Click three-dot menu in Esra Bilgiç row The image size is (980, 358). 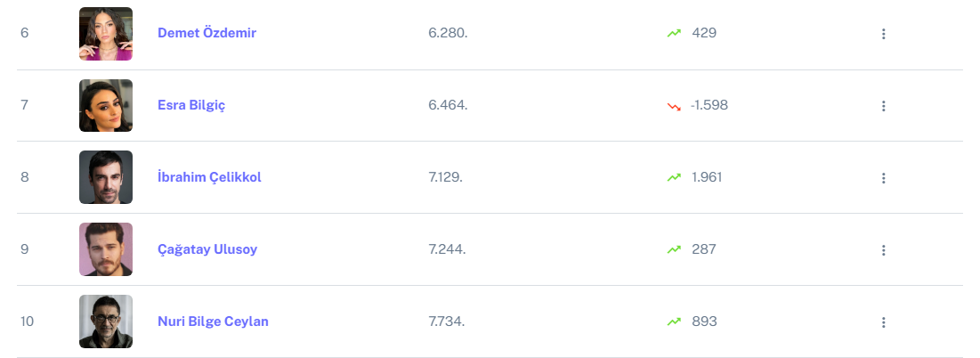pos(883,106)
